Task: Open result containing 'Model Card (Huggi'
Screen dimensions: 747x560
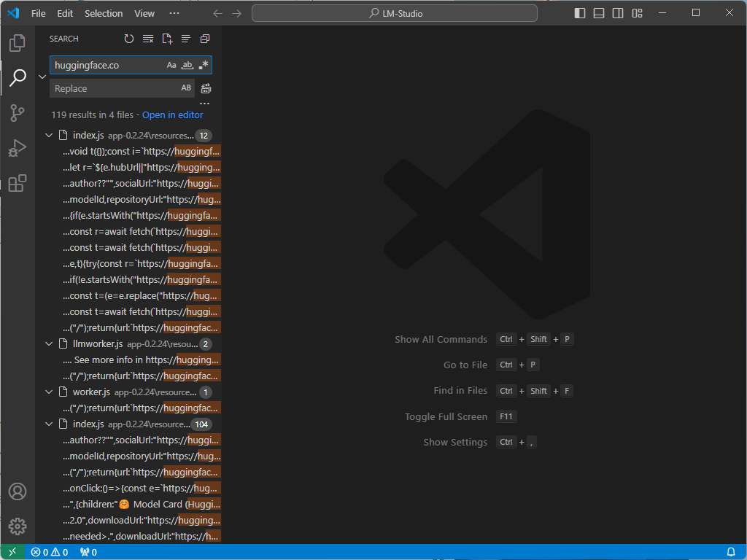Action: pos(142,505)
